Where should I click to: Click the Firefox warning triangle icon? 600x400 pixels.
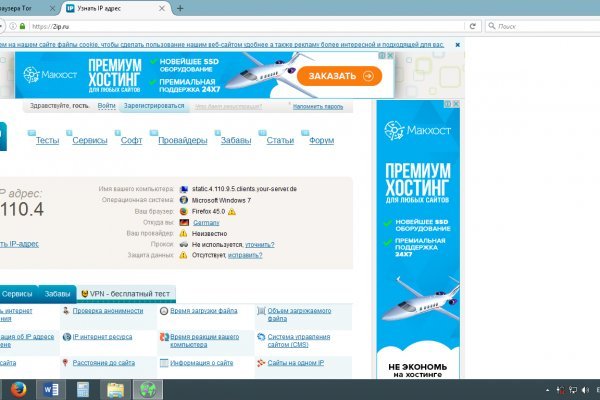click(231, 211)
